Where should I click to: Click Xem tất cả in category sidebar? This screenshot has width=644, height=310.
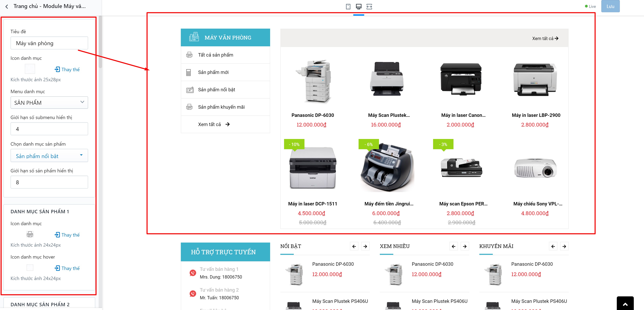click(209, 124)
